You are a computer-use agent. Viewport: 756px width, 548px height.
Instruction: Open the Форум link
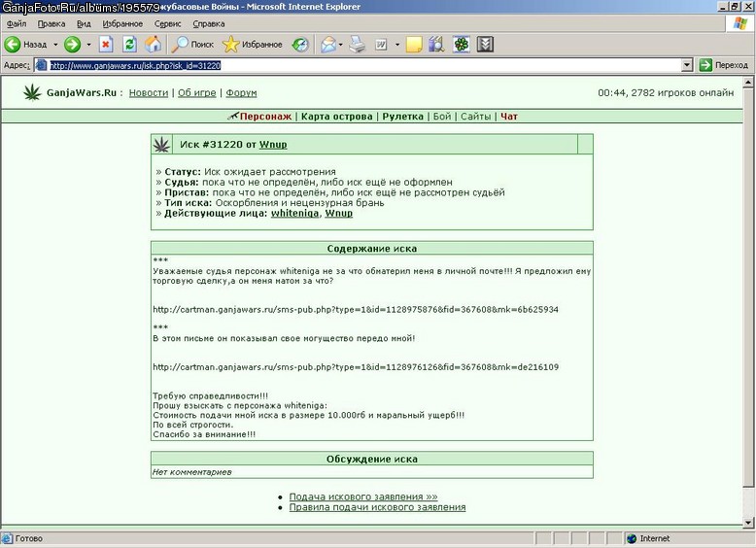(241, 92)
